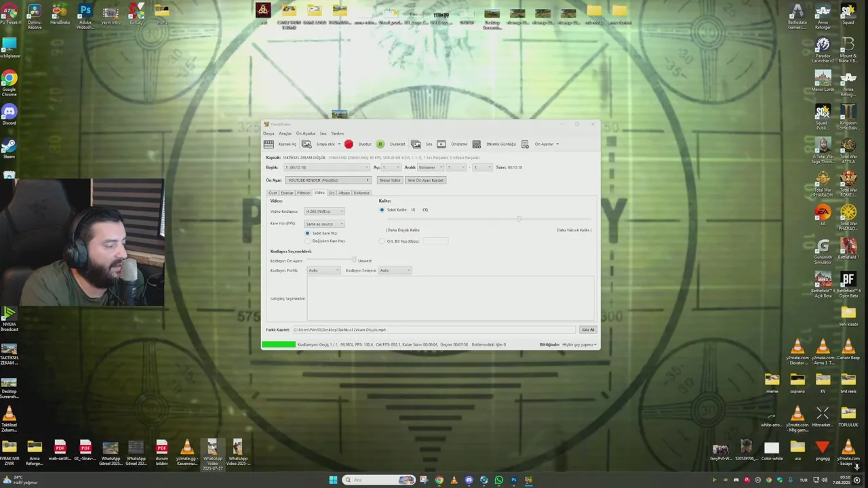Open WhatsApp from the taskbar

pyautogui.click(x=498, y=480)
